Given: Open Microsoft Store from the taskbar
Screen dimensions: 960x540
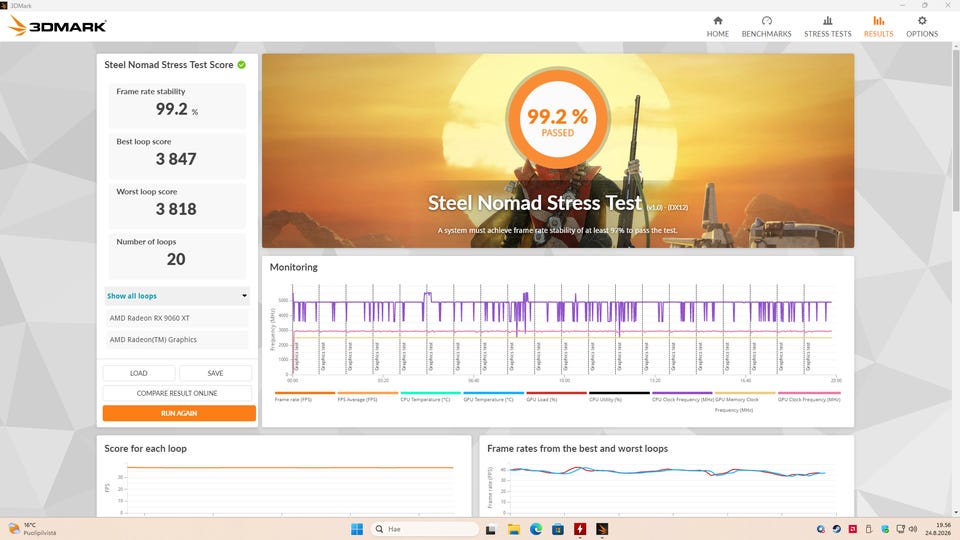Looking at the screenshot, I should click(557, 529).
